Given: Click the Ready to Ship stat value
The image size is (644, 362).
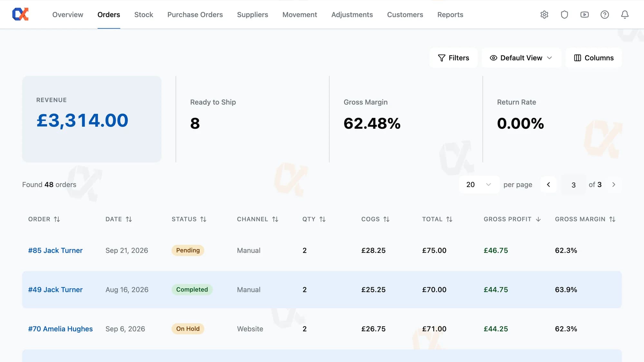Looking at the screenshot, I should click(195, 123).
